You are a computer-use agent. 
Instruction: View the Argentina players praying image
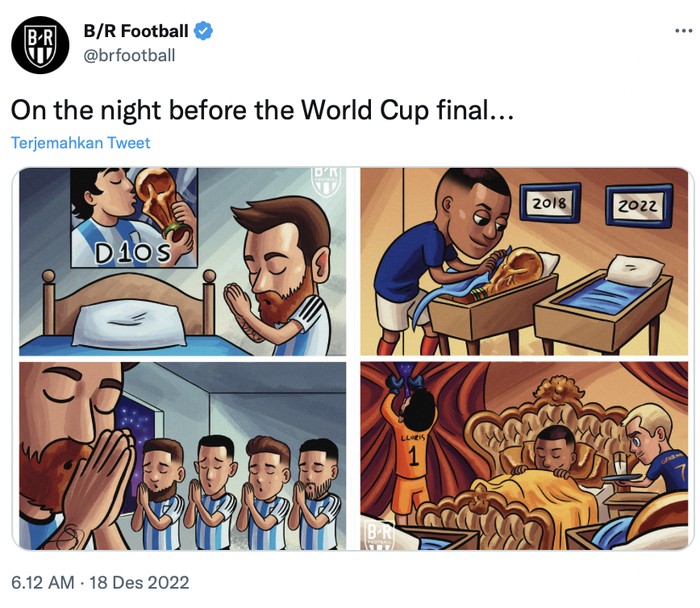click(x=182, y=455)
